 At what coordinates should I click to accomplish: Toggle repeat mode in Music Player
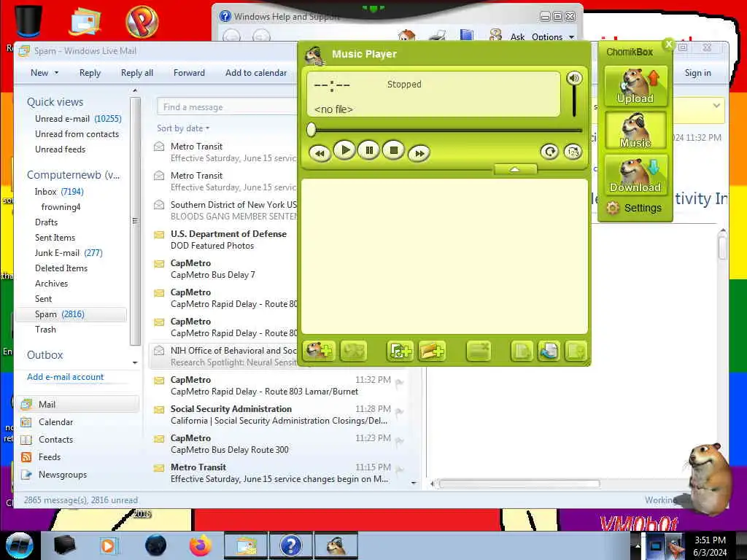point(549,152)
